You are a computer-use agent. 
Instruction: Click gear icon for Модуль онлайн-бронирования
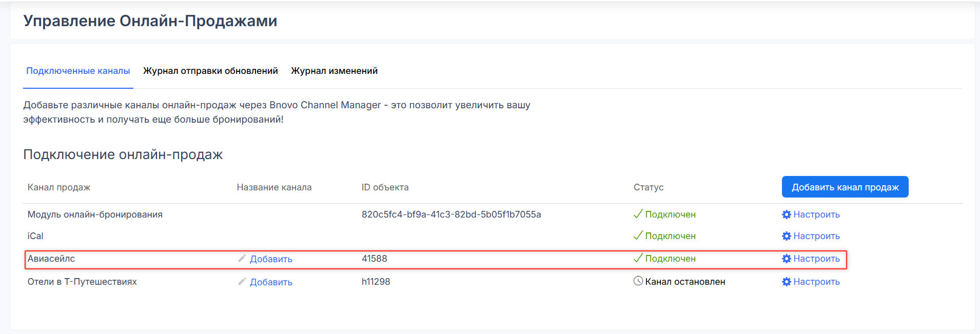(x=787, y=214)
